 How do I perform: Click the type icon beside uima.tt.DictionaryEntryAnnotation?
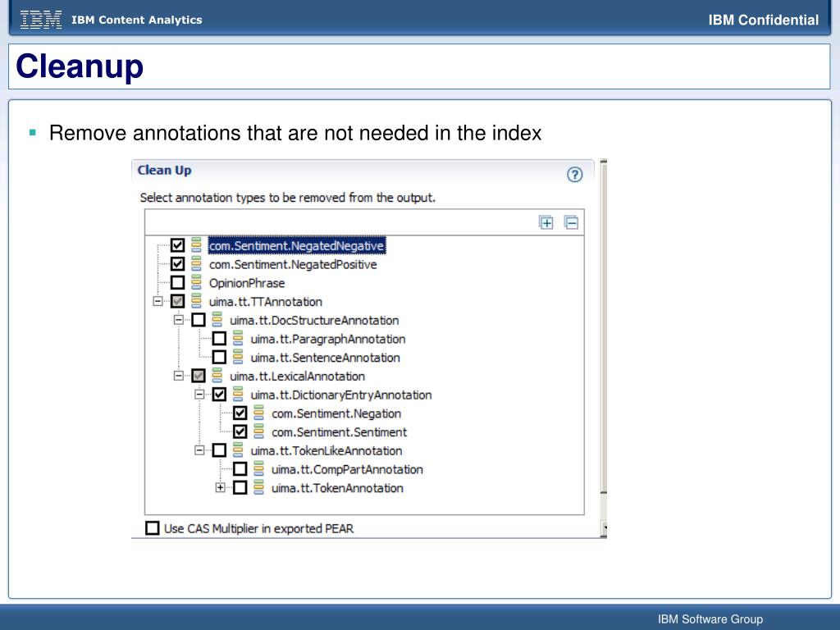(x=238, y=395)
